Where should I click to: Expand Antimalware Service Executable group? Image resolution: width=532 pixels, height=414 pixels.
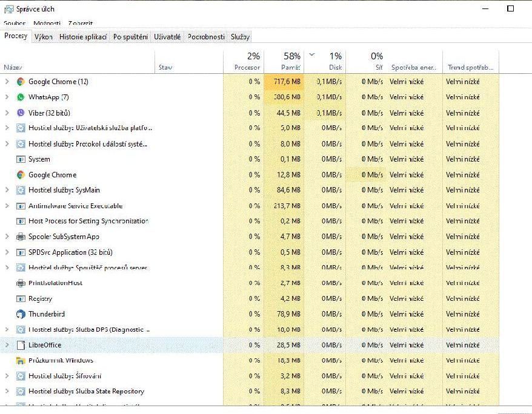(x=7, y=206)
